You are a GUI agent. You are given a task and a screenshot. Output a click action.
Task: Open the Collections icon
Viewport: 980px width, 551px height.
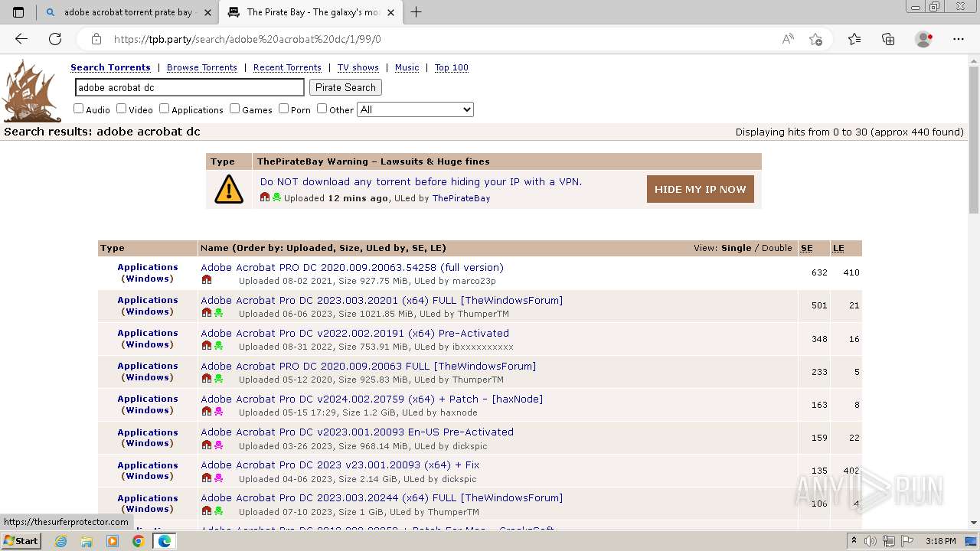[888, 39]
